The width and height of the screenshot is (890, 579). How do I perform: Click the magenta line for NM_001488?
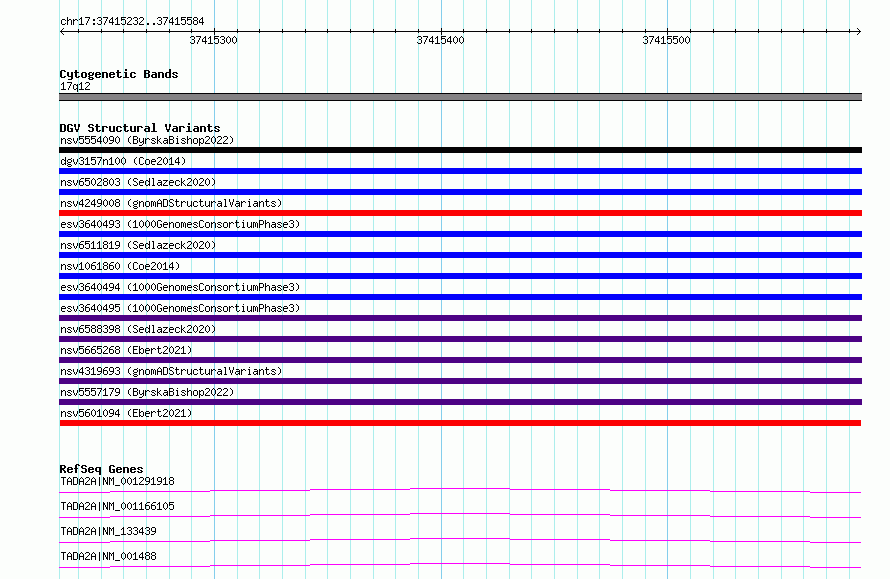[x=460, y=564]
